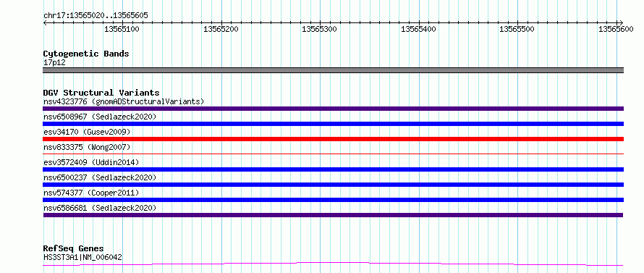Click the thin red nsv833375 variant line
This screenshot has height=273, width=644.
333,154
